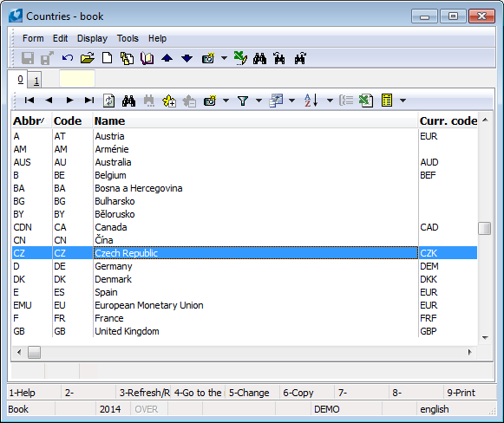Viewport: 504px width, 423px height.
Task: Jump to last record with grid navigation
Action: pos(89,101)
